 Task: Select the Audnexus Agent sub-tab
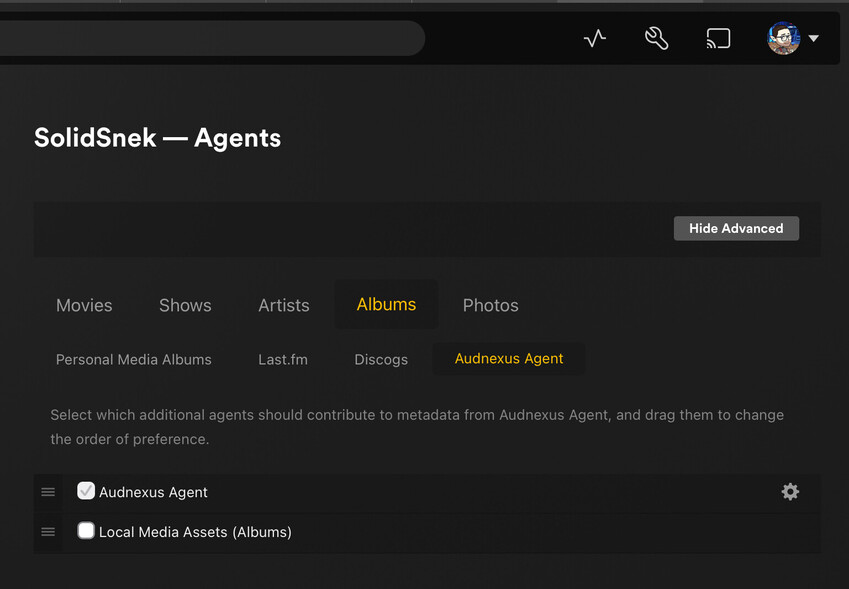(x=509, y=358)
